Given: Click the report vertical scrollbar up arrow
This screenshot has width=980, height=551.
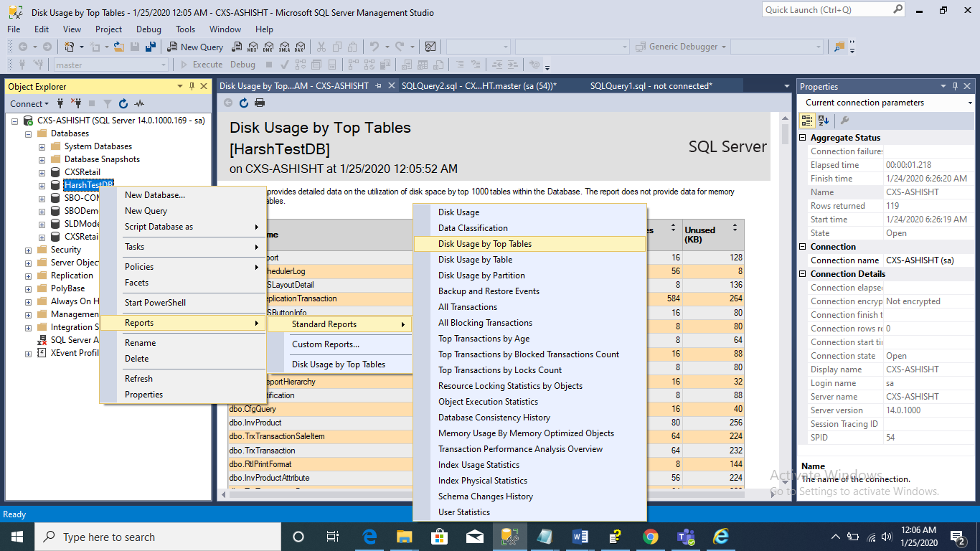Looking at the screenshot, I should click(784, 118).
